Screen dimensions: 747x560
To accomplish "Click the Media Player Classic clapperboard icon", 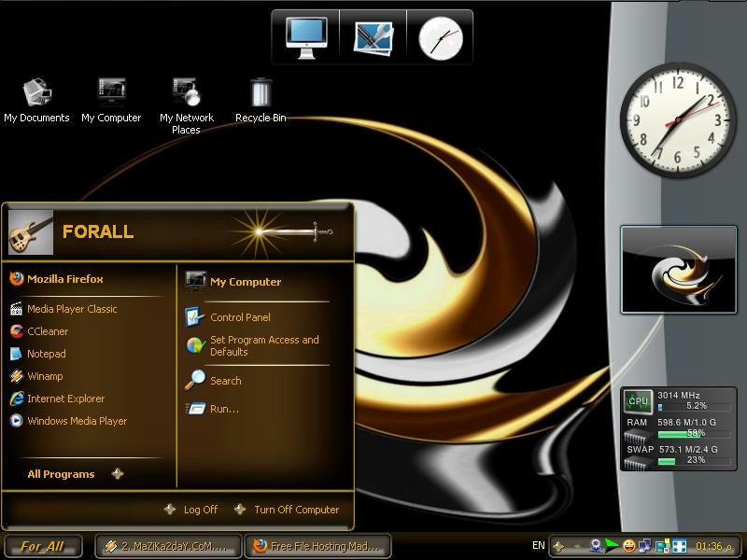I will (x=16, y=309).
